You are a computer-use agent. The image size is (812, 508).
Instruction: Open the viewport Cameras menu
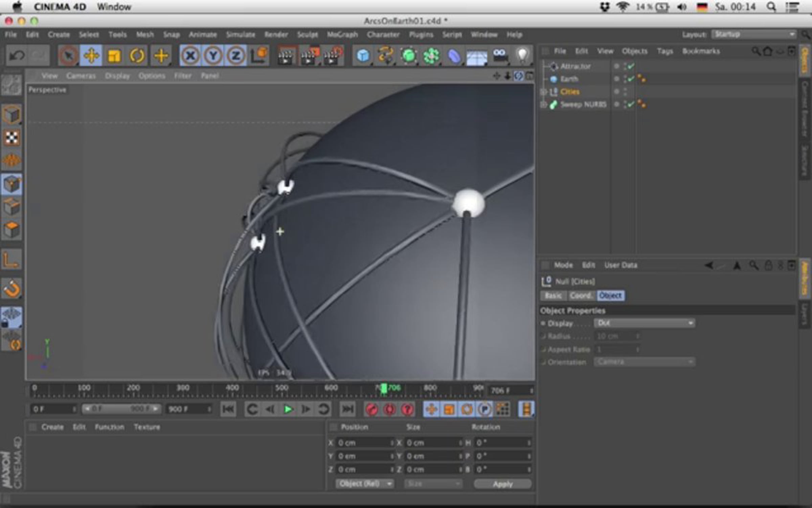(x=81, y=76)
